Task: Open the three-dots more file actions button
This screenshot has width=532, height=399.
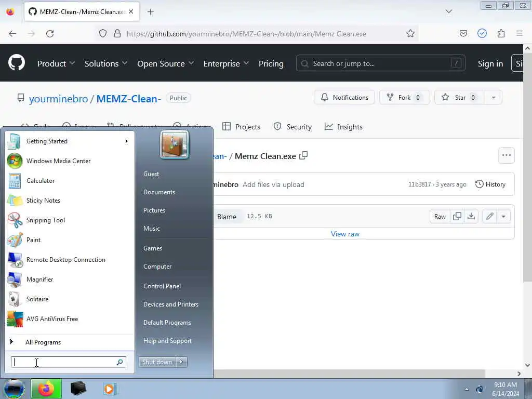Action: (x=506, y=155)
